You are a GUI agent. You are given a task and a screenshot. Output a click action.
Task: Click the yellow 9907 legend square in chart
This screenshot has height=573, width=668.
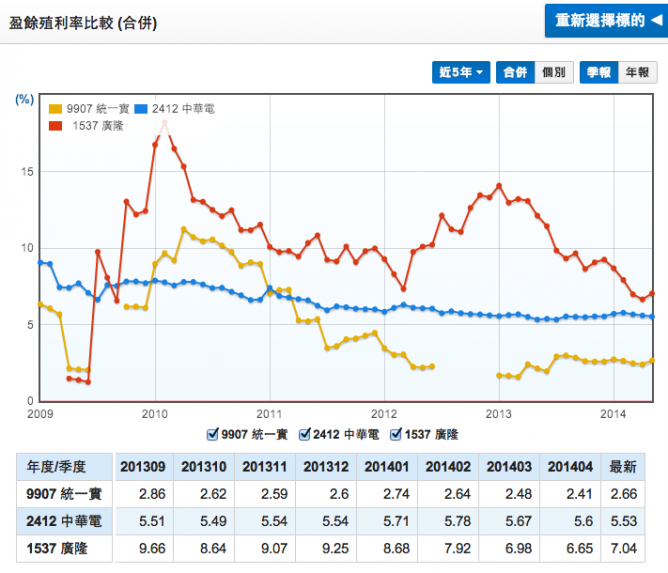click(56, 109)
